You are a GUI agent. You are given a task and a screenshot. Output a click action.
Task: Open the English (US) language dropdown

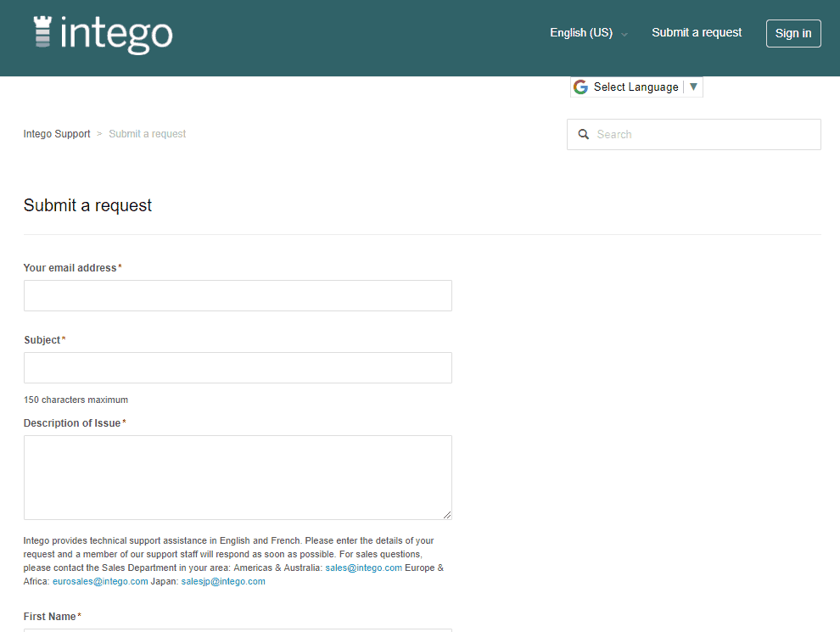click(x=588, y=33)
